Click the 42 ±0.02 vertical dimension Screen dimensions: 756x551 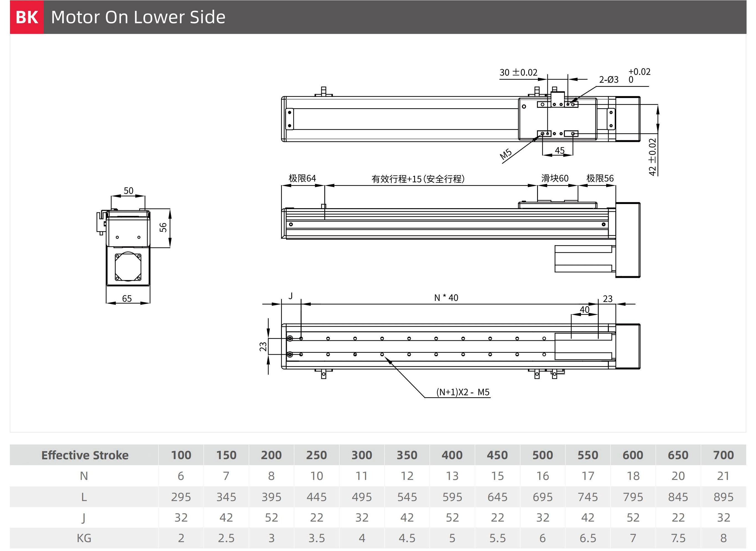click(652, 157)
